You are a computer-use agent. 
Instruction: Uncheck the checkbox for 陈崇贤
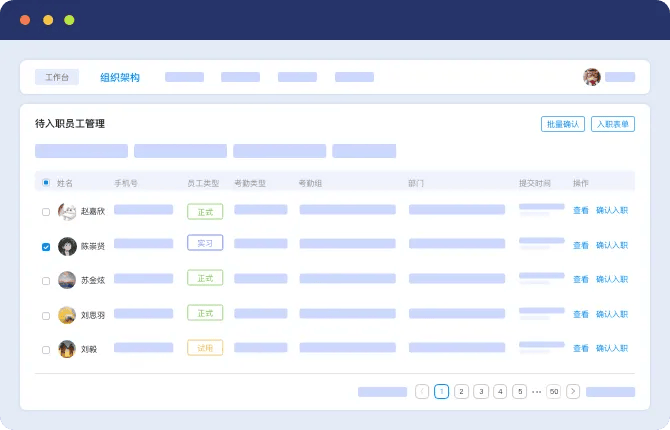[46, 246]
